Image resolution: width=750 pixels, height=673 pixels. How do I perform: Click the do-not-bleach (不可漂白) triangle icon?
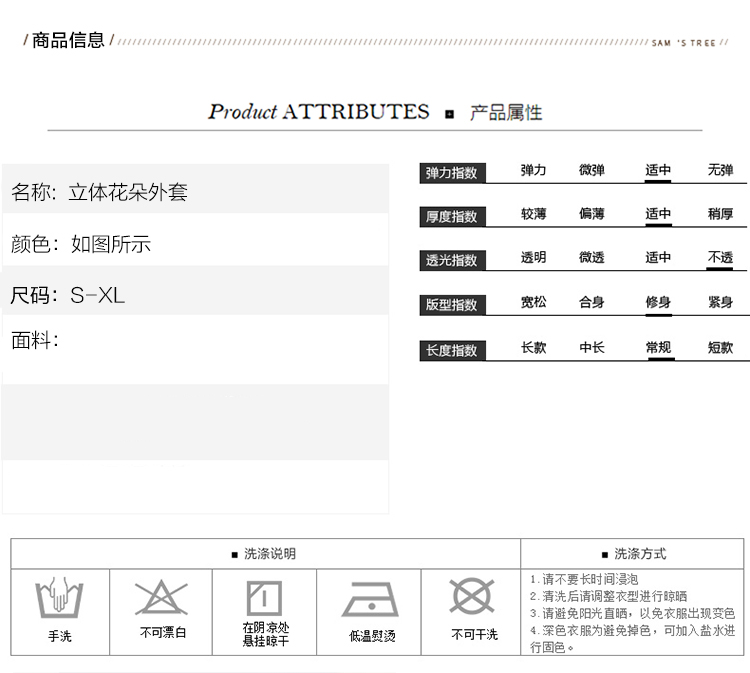coord(162,598)
